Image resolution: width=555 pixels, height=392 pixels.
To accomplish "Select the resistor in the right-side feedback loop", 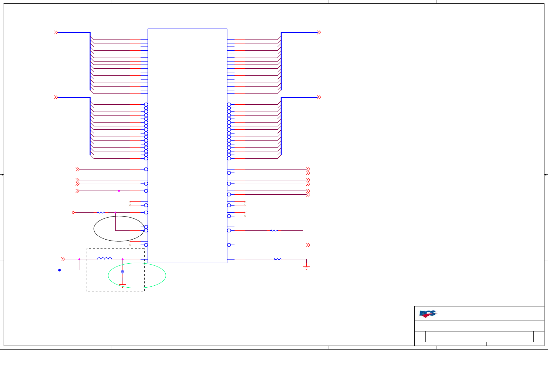I will (274, 230).
